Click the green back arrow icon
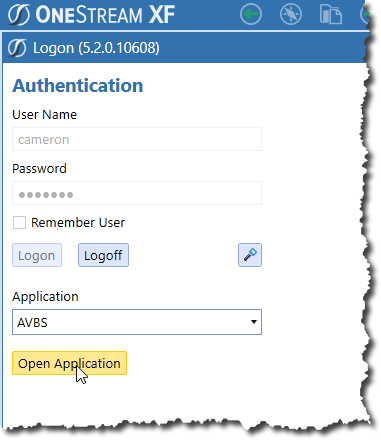This screenshot has width=381, height=440. coord(251,14)
